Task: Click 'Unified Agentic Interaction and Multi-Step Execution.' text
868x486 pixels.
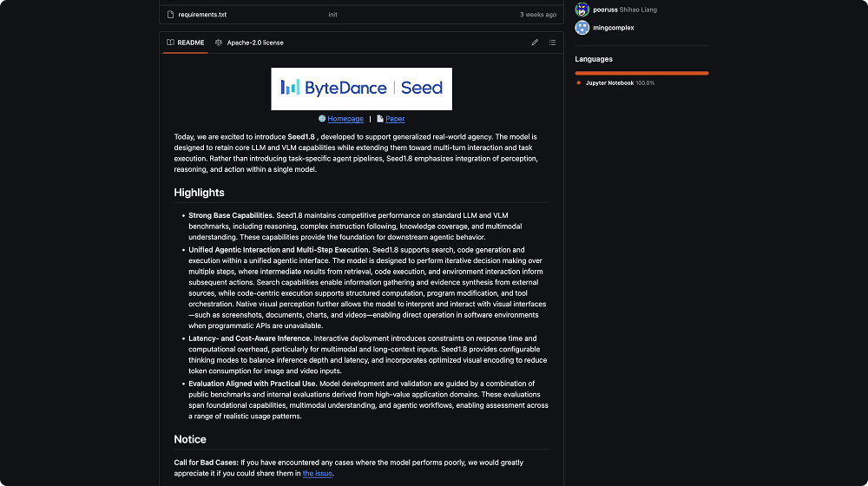Action: [279, 250]
